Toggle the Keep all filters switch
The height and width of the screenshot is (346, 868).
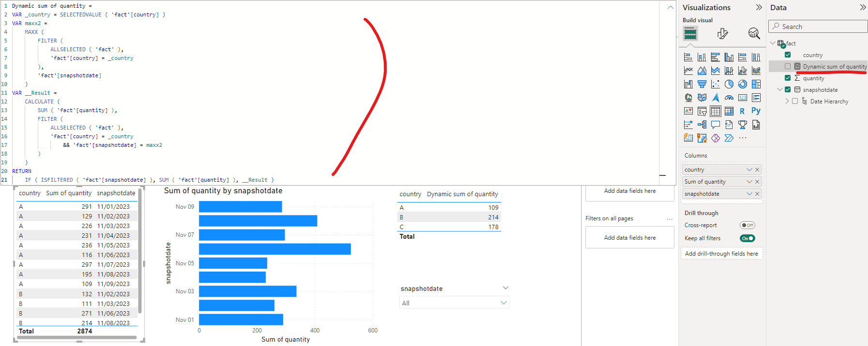coord(748,238)
